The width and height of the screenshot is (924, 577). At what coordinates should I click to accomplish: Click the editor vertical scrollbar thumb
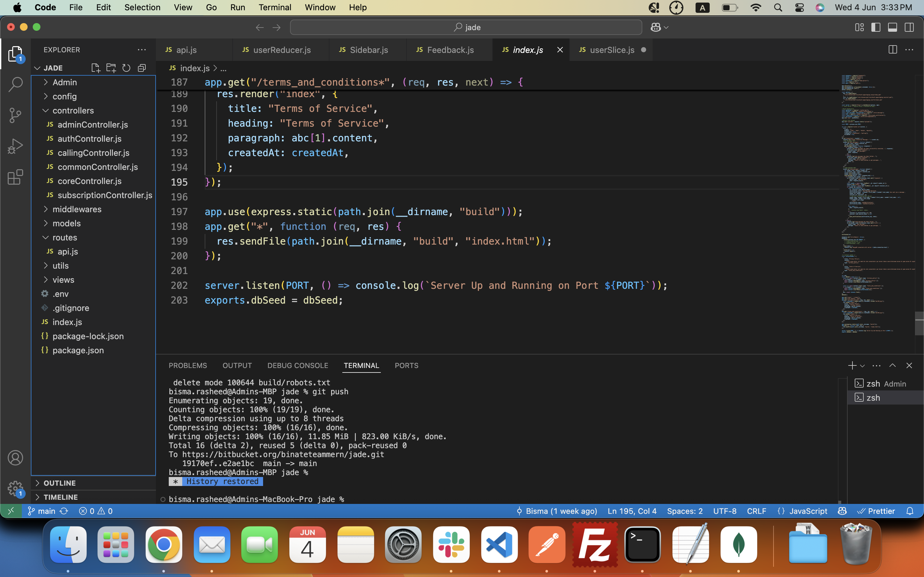pos(919,323)
